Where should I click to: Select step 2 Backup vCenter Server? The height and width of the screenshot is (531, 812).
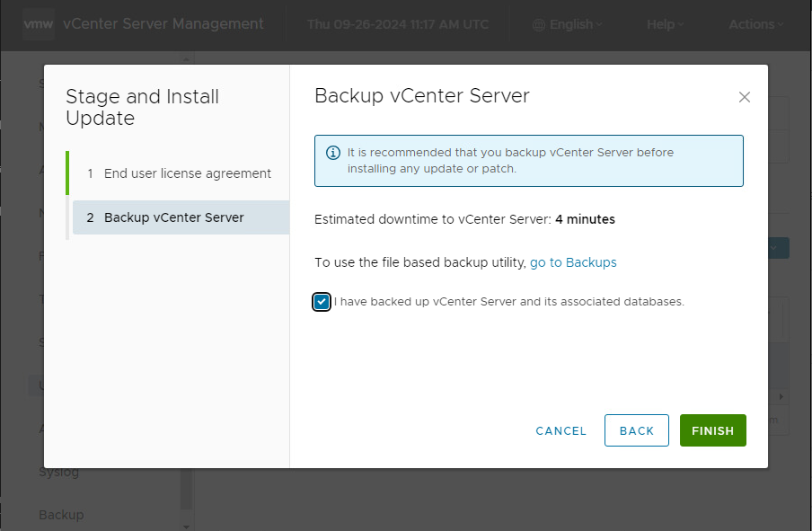point(181,217)
